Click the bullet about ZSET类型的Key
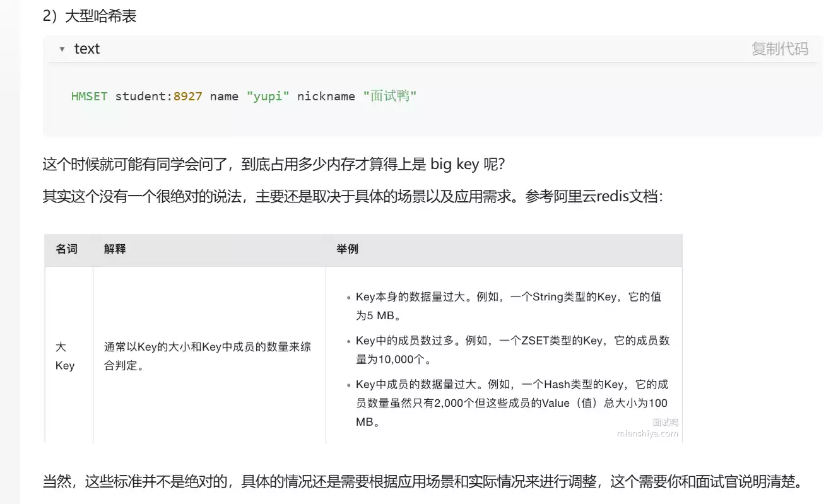The width and height of the screenshot is (831, 504). (512, 350)
